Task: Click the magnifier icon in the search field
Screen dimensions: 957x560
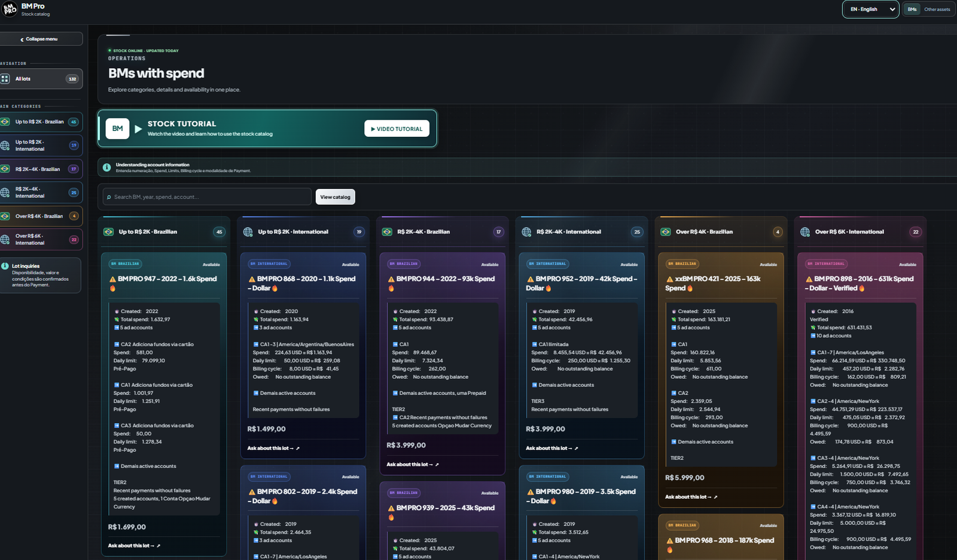Action: pos(109,197)
